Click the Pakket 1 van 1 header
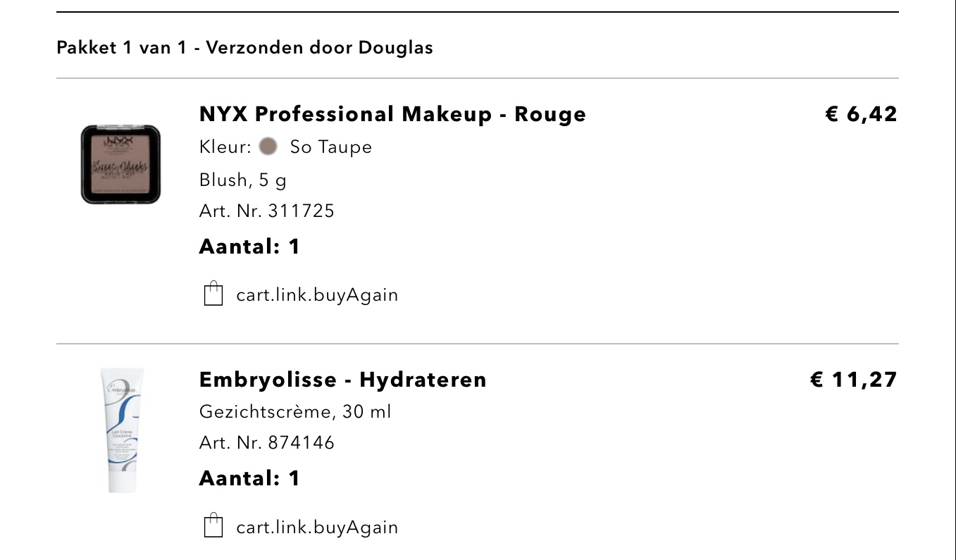956x560 pixels. click(244, 48)
